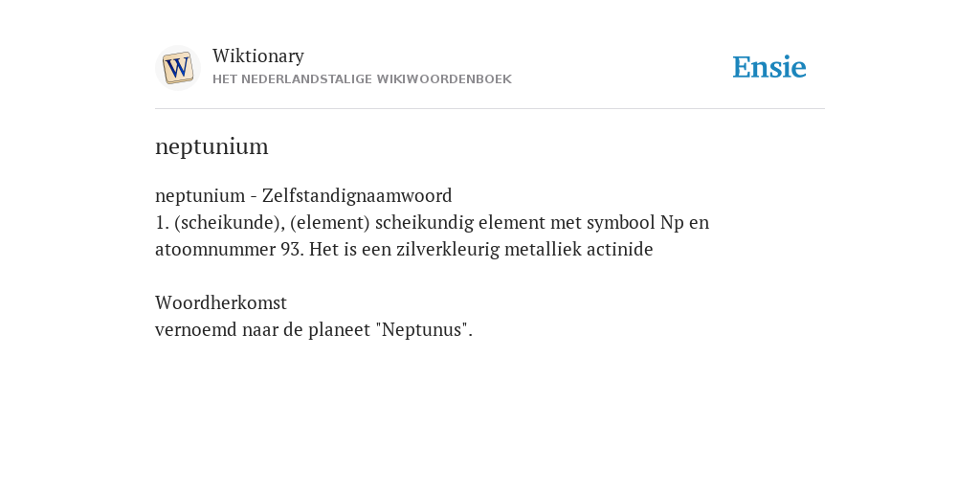980x490 pixels.
Task: Click 'vernoemd naar de planeet' text
Action: click(x=262, y=329)
